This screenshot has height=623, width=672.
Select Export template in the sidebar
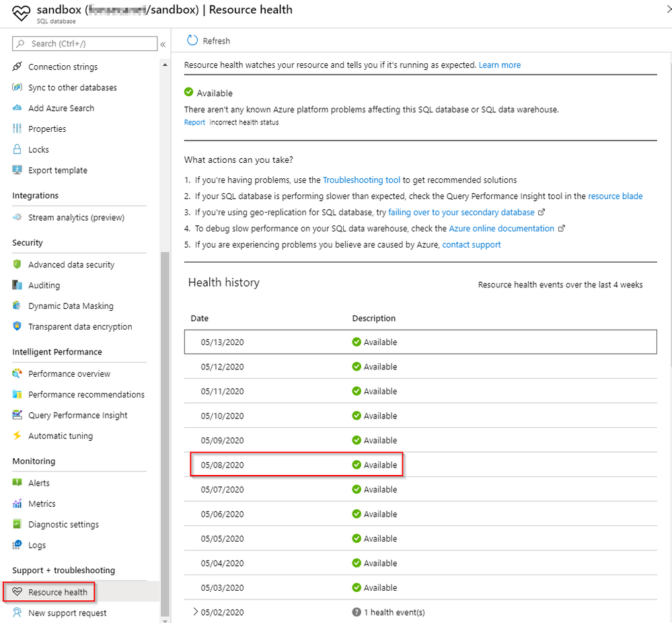click(58, 170)
